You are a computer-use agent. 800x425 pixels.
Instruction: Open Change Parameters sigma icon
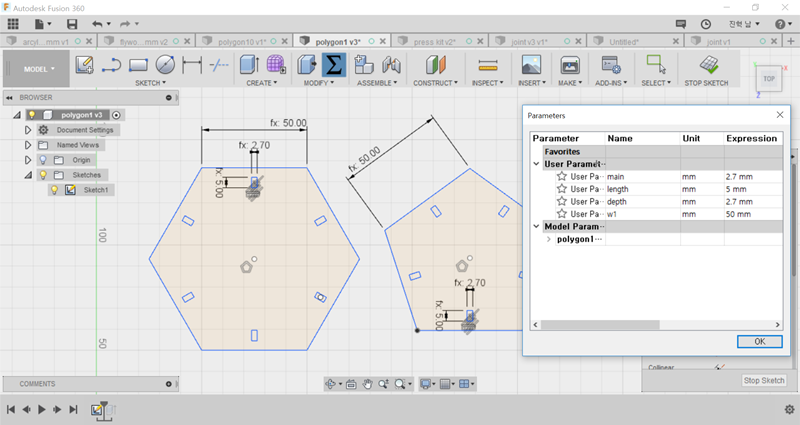click(335, 65)
